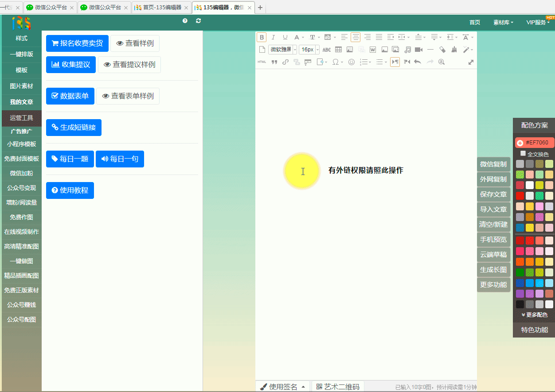Click the refresh icon in header

tap(198, 21)
